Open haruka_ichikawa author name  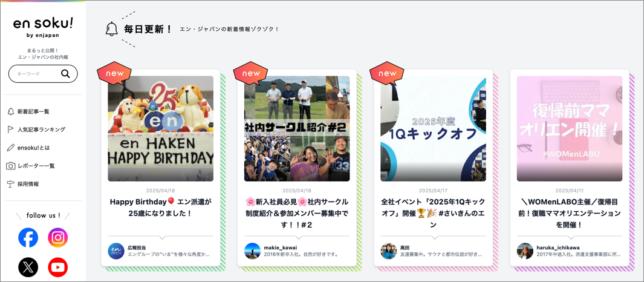tap(558, 248)
